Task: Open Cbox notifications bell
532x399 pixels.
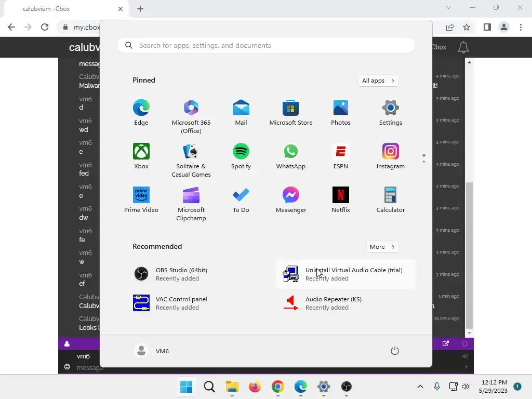Action: [x=463, y=47]
